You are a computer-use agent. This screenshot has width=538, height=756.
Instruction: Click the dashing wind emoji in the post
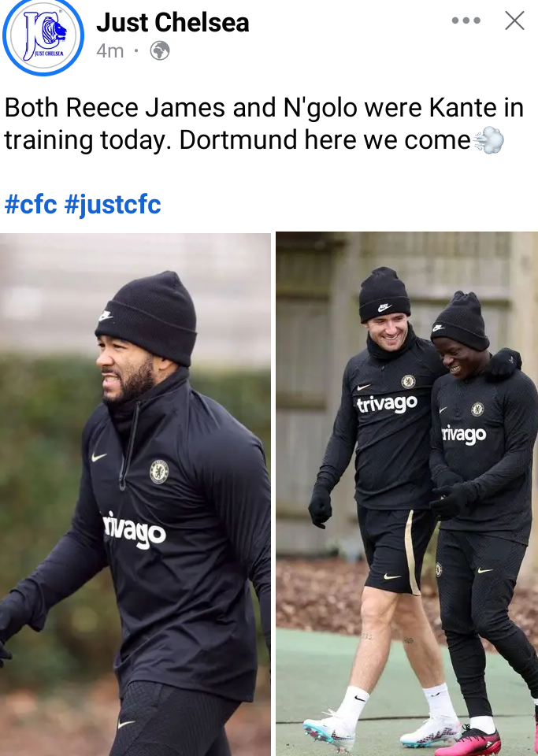[x=488, y=140]
